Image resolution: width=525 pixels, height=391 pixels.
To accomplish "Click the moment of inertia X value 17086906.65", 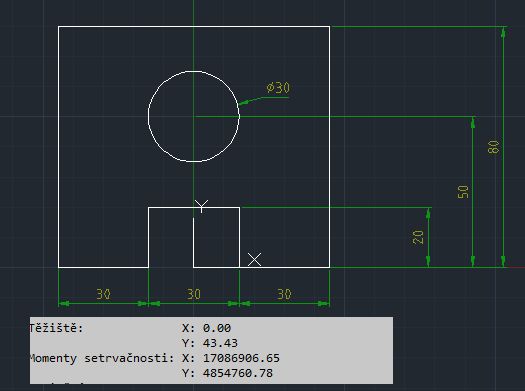I will click(241, 358).
